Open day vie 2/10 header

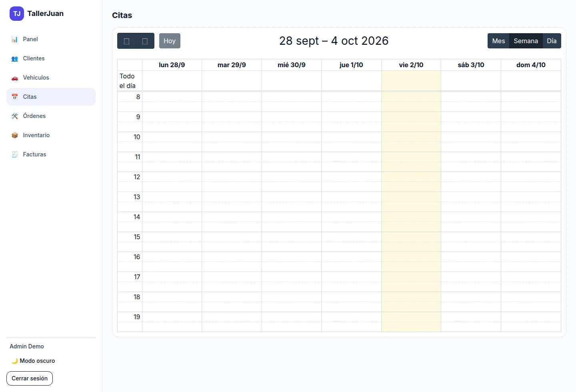(411, 65)
